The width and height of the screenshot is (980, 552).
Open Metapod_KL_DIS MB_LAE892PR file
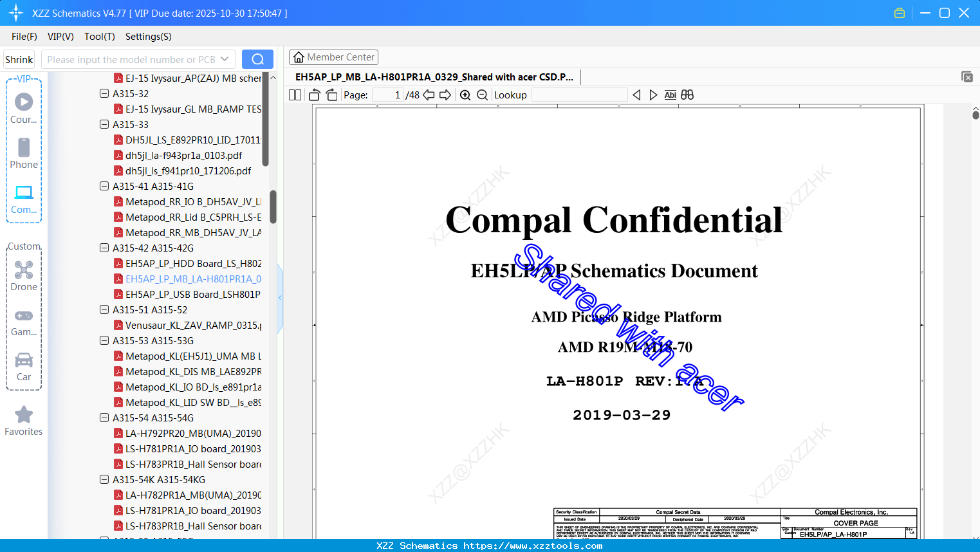click(x=188, y=371)
